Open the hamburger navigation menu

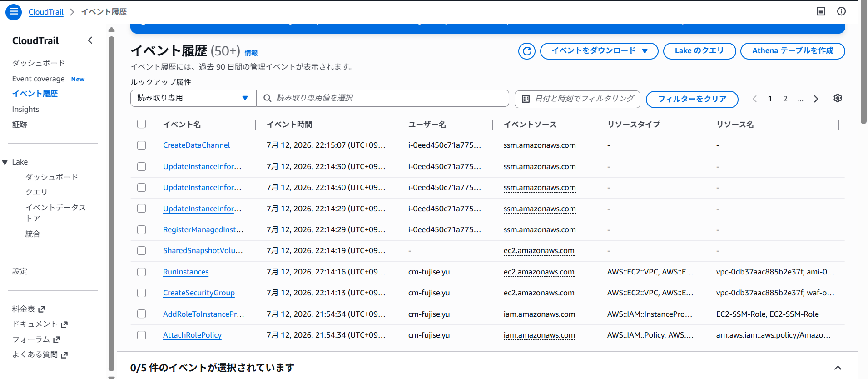pyautogui.click(x=14, y=12)
